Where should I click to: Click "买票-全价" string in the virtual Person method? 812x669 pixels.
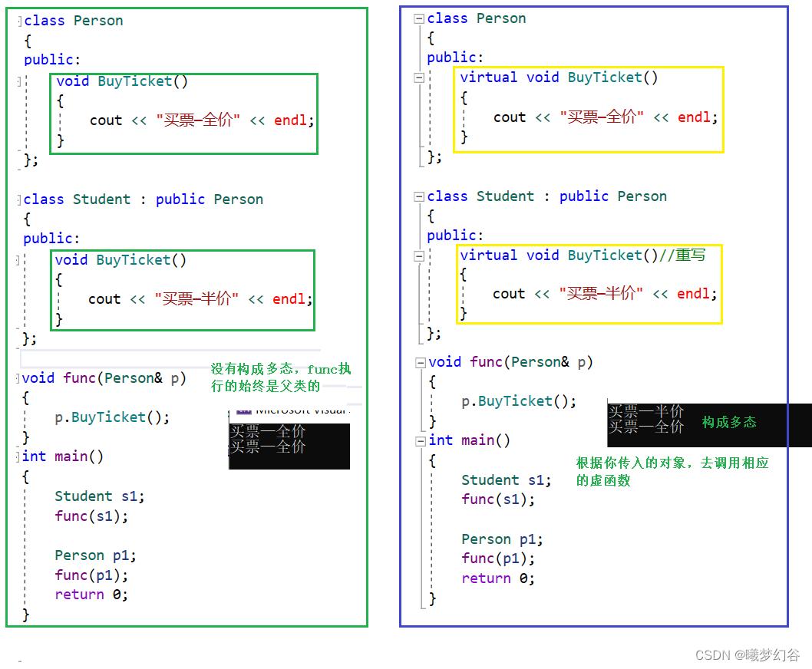[x=601, y=117]
